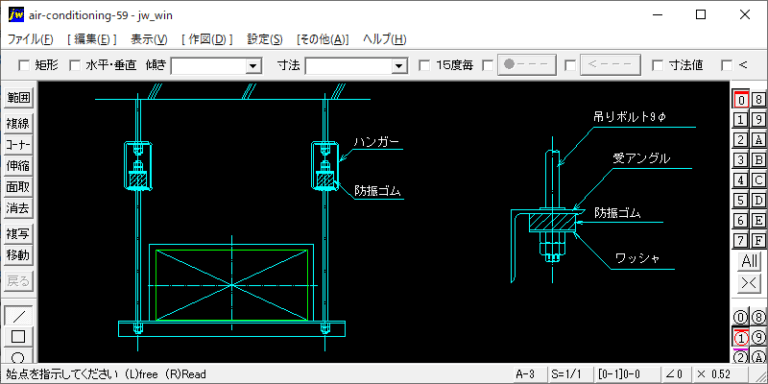Select layer 6 button
Image resolution: width=768 pixels, height=384 pixels.
(x=741, y=220)
